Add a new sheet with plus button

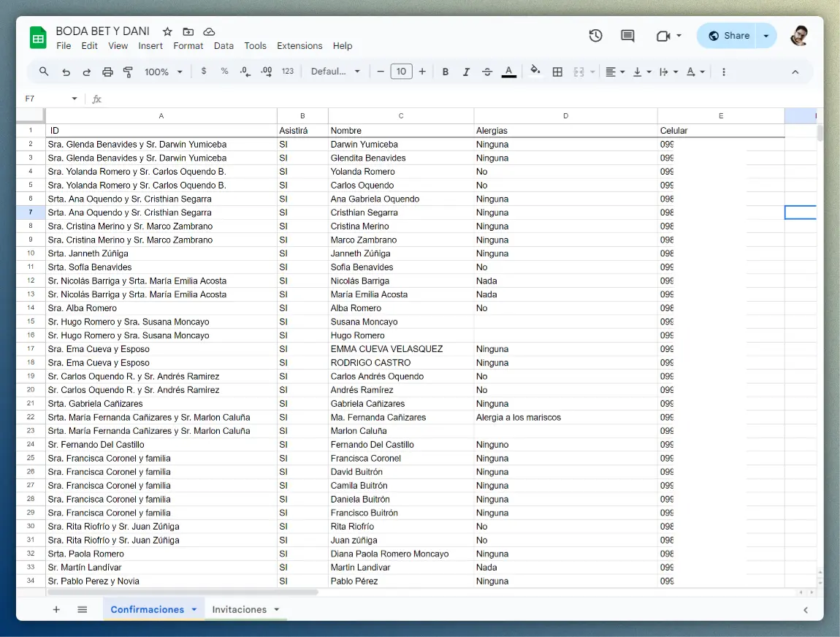(x=56, y=609)
